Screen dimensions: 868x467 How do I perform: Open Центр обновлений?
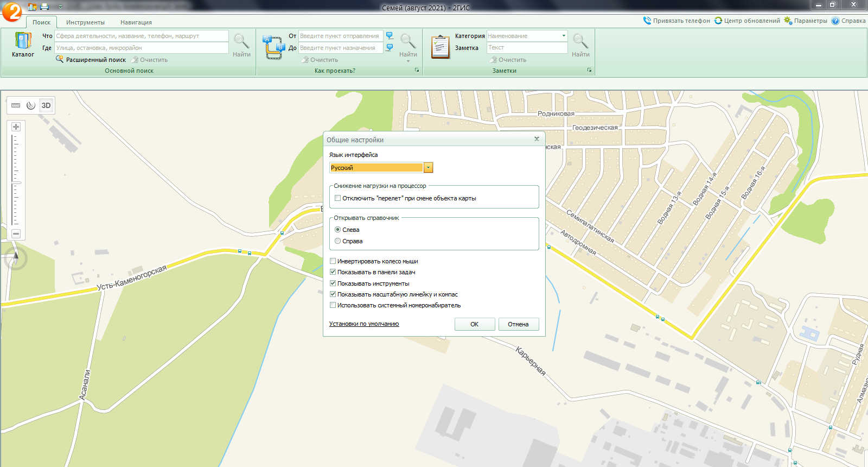click(747, 21)
